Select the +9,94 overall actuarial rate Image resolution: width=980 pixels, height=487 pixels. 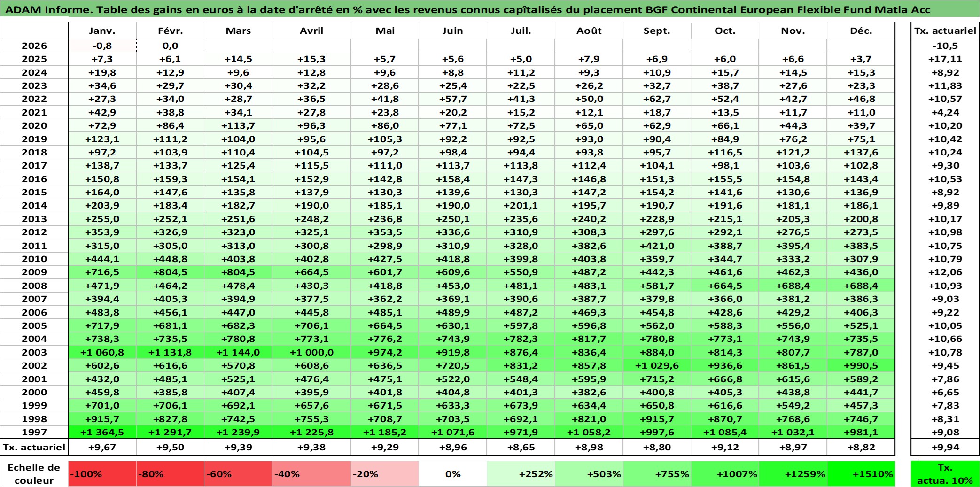[x=945, y=448]
